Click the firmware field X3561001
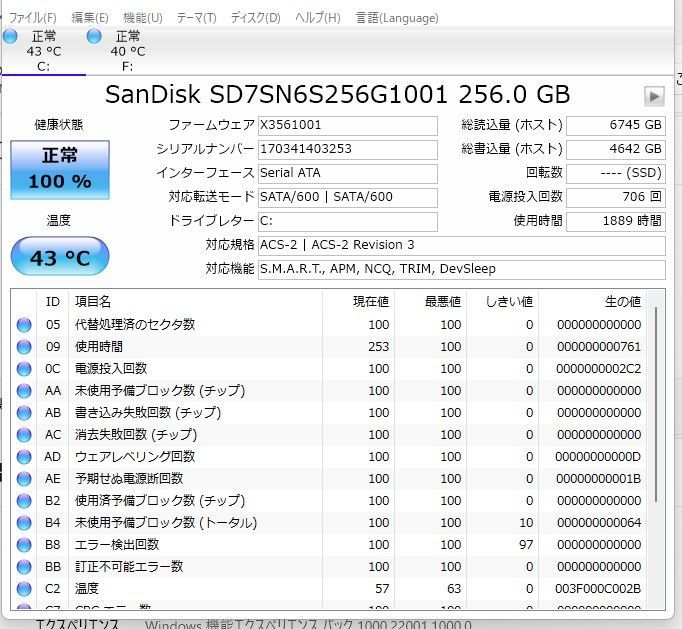The width and height of the screenshot is (682, 629). (348, 125)
